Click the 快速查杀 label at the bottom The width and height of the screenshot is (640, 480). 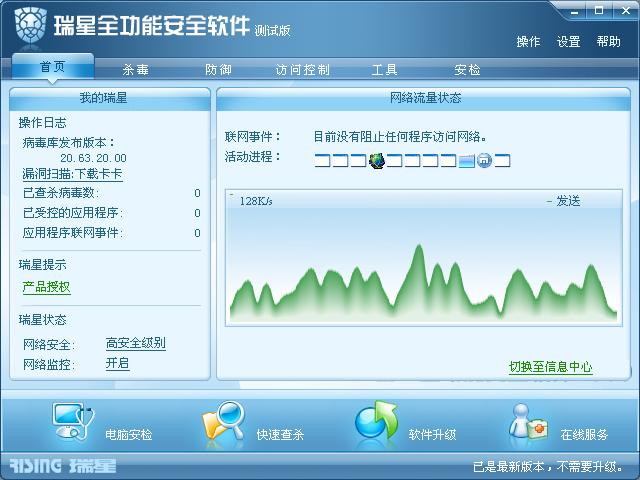(x=280, y=435)
